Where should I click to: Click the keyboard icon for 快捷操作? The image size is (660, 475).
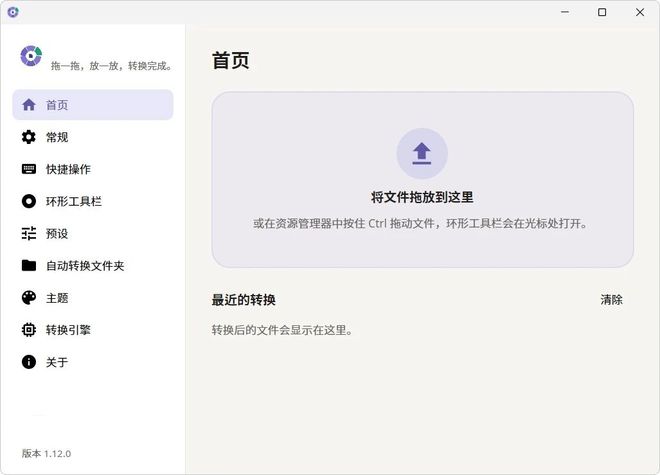(29, 169)
